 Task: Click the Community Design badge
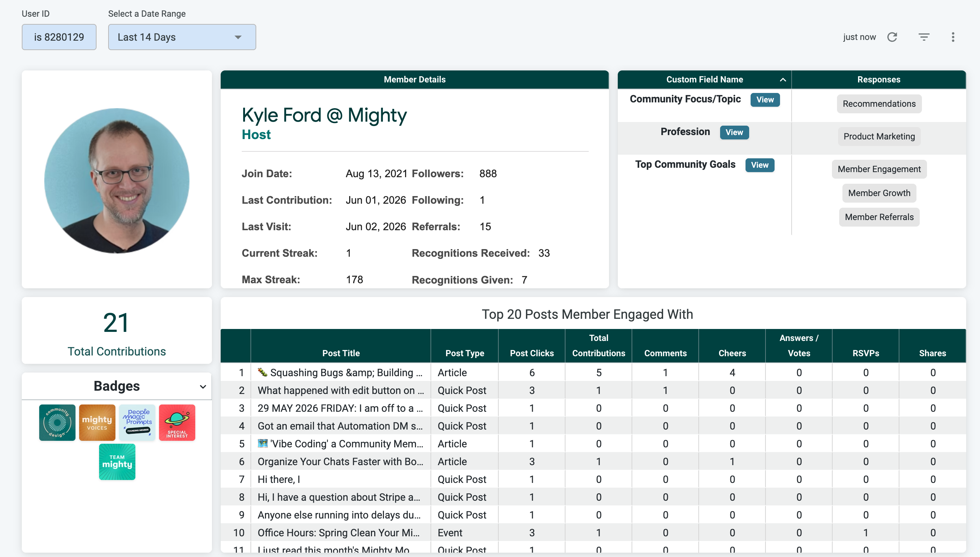57,422
